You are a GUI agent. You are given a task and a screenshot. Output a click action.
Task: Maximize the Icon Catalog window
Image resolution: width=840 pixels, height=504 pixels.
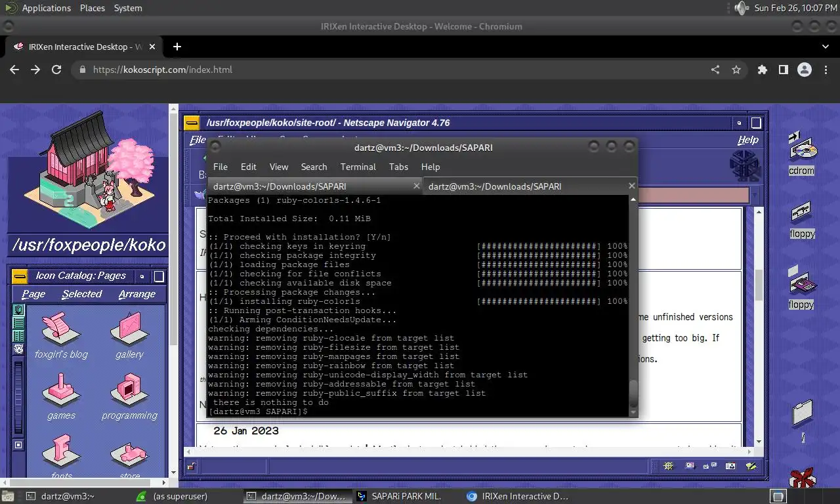coord(158,276)
